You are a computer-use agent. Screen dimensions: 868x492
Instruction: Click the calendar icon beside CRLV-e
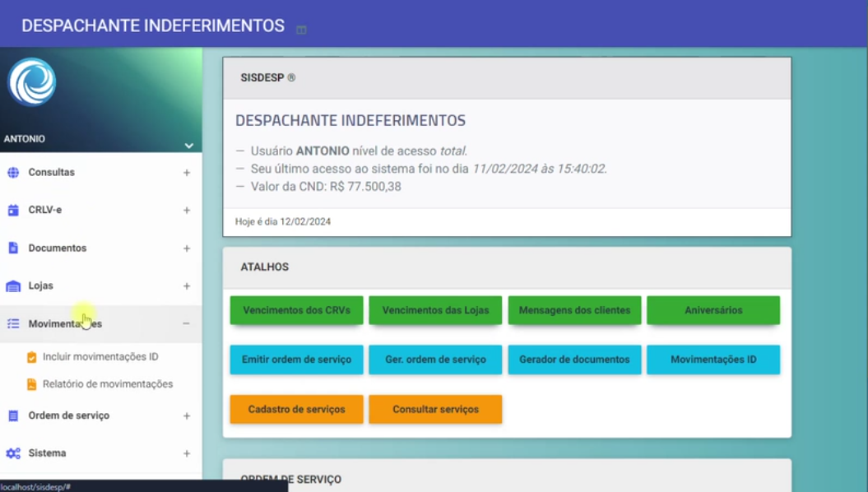[x=13, y=211]
